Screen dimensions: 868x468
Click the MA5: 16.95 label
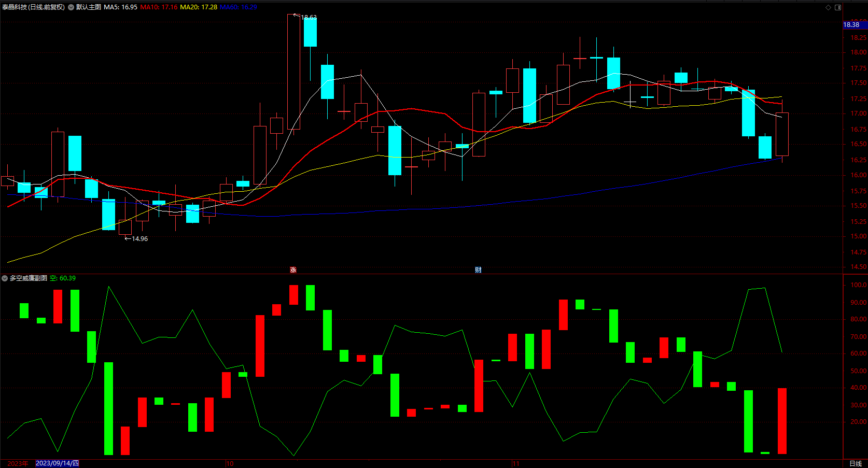[x=121, y=7]
